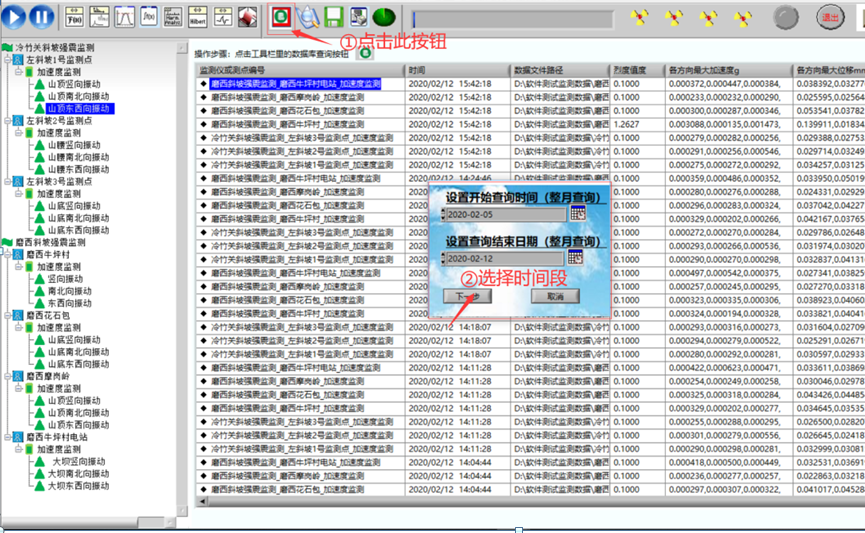Click the red-bordered database query icon

pos(282,17)
